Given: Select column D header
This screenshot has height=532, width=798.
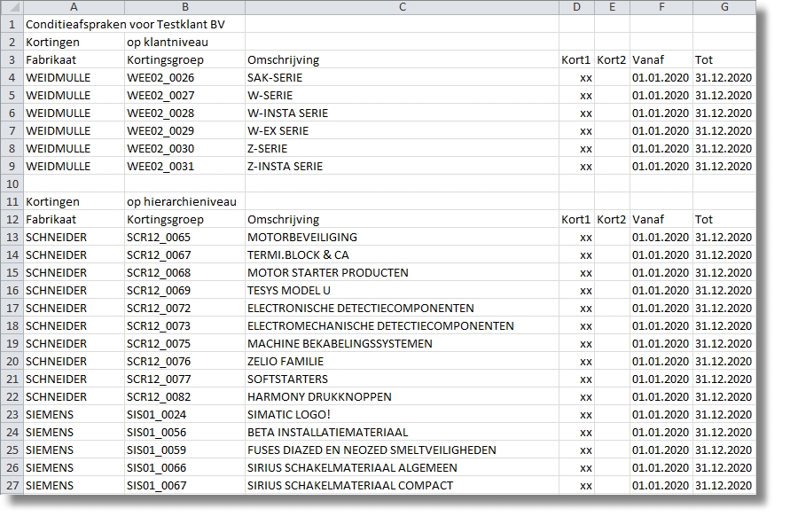Looking at the screenshot, I should coord(576,7).
